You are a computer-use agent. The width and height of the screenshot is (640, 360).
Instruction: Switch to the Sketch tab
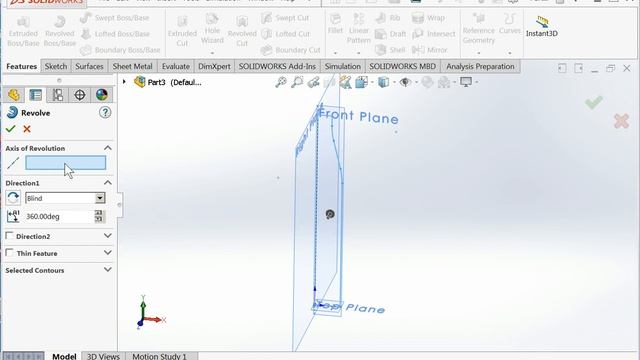tap(56, 66)
